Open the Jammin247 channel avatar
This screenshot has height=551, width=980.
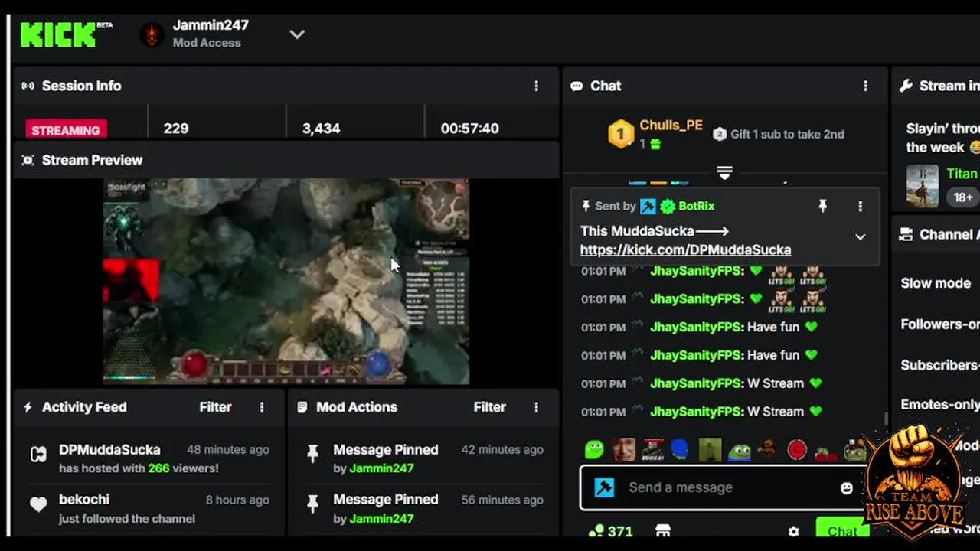tap(152, 34)
